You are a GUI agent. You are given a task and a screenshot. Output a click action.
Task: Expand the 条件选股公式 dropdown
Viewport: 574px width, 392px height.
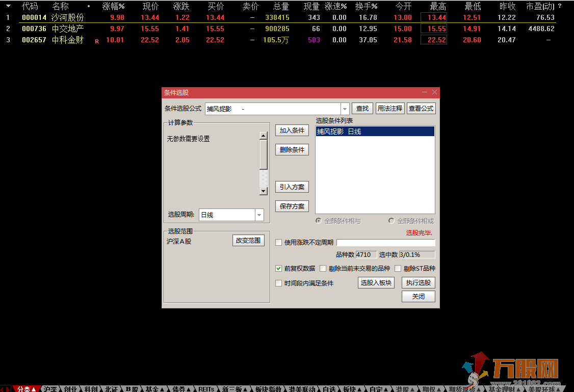[x=345, y=109]
